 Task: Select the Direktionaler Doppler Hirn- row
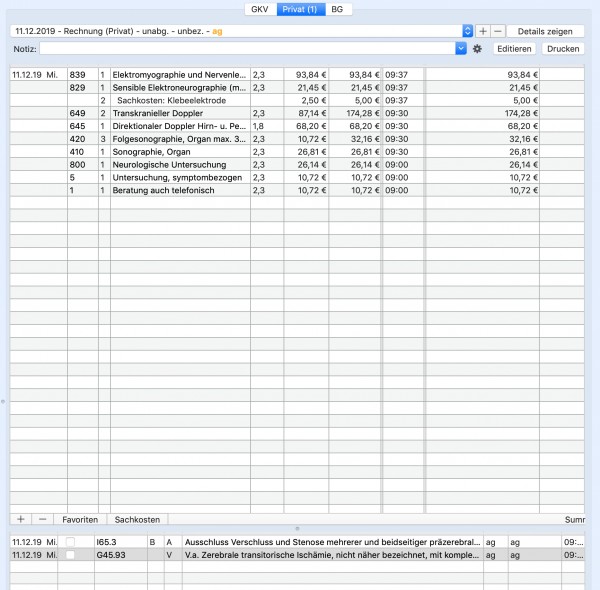tap(297, 126)
